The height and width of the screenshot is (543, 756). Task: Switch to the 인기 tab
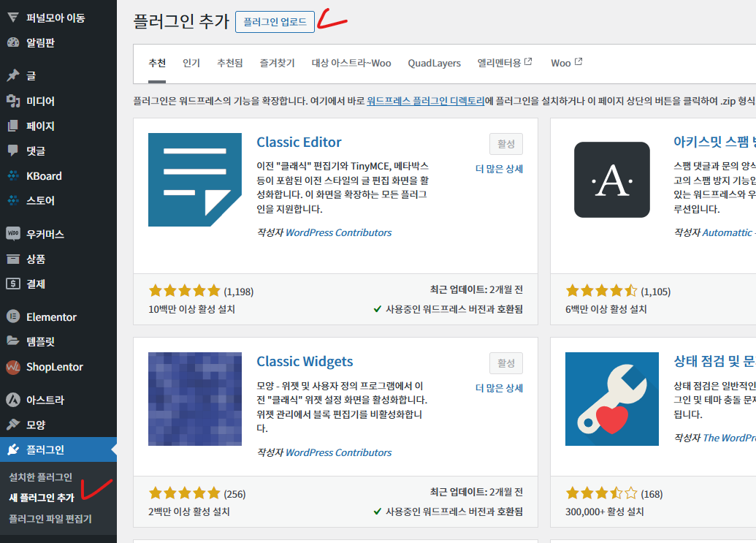(191, 63)
